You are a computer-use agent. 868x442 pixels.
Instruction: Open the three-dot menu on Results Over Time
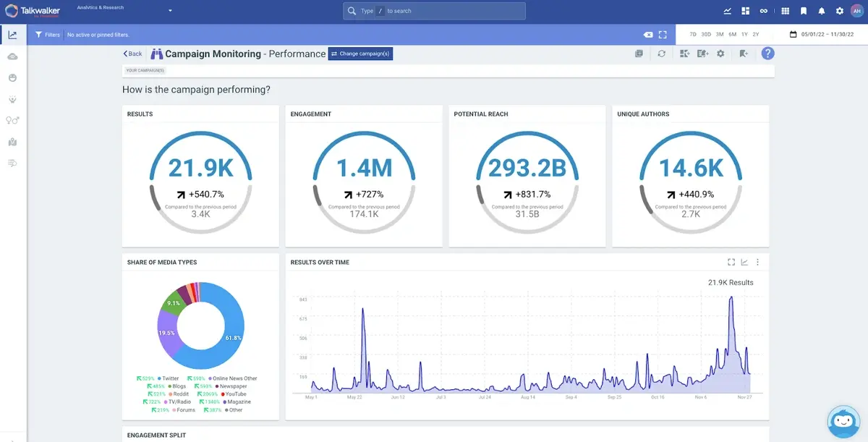[757, 262]
